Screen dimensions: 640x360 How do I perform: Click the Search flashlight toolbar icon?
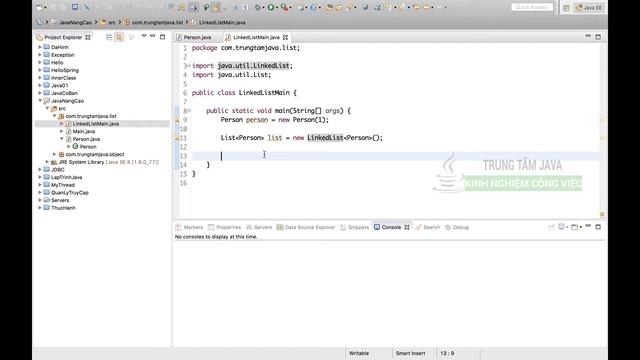350,7
